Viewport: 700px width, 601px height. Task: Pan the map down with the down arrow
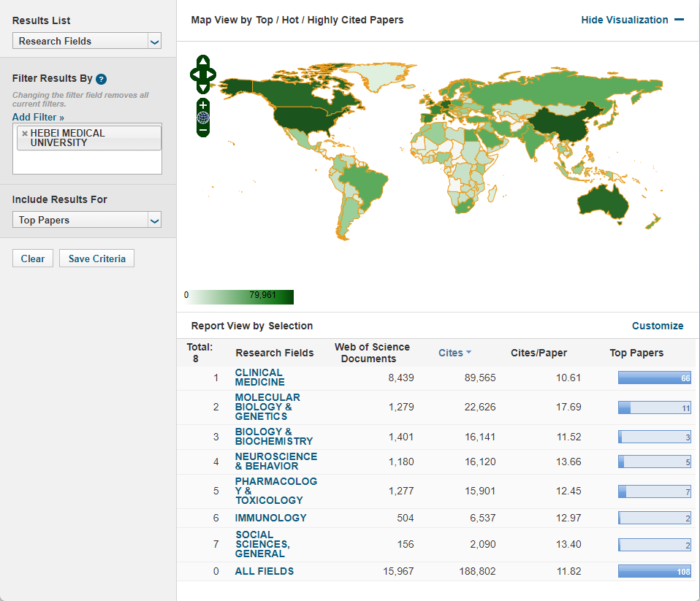coord(203,88)
